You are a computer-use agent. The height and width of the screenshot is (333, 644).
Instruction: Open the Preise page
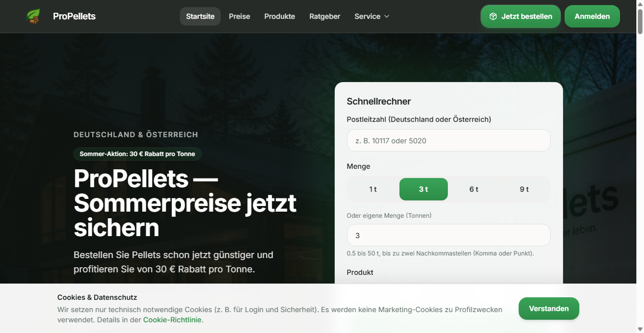click(x=239, y=16)
